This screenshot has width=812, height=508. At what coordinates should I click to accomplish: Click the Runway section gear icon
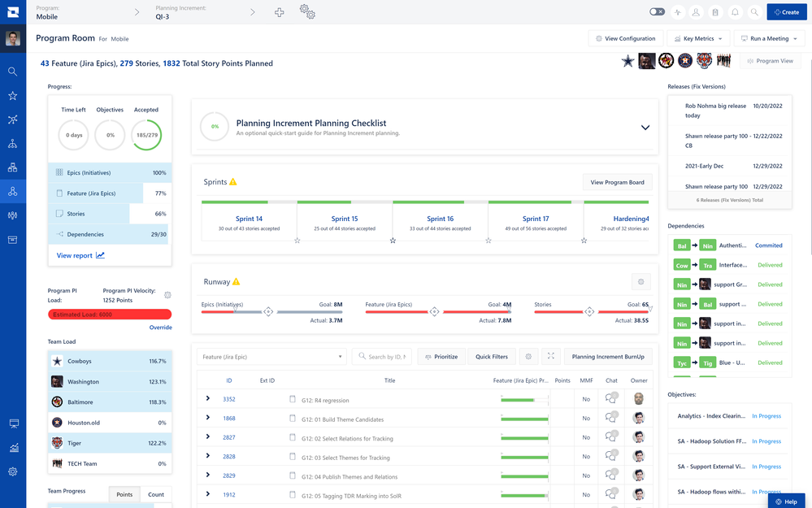640,282
